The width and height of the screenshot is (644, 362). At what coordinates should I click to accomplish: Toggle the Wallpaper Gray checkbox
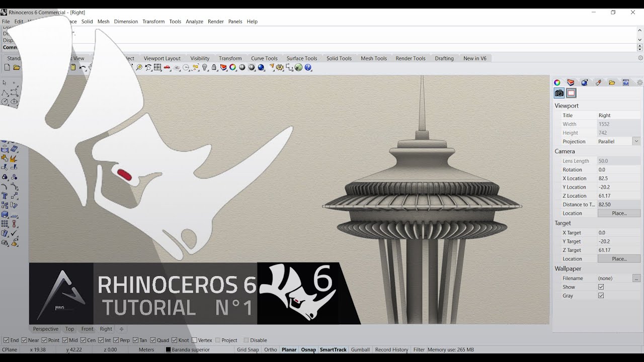pos(601,296)
